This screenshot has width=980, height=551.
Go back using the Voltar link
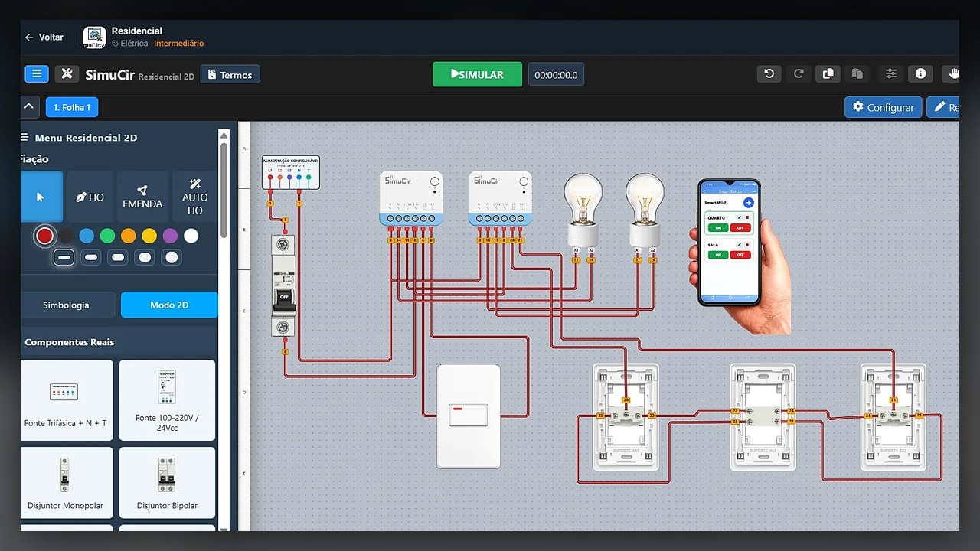[x=44, y=37]
